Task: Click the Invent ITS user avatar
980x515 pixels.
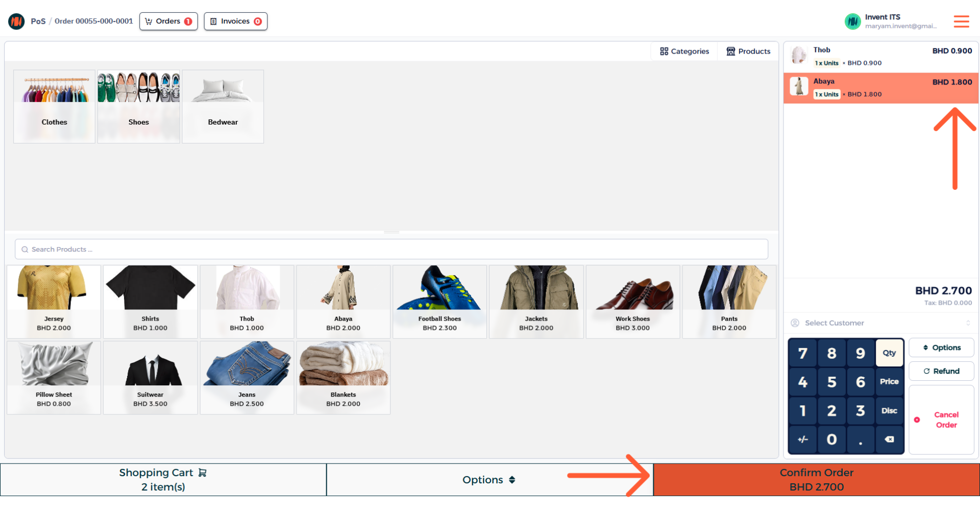Action: coord(852,21)
